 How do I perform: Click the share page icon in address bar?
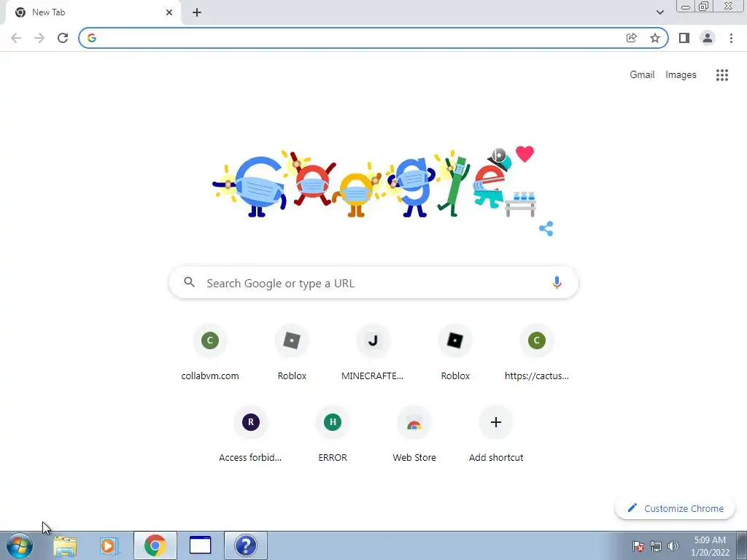tap(631, 38)
